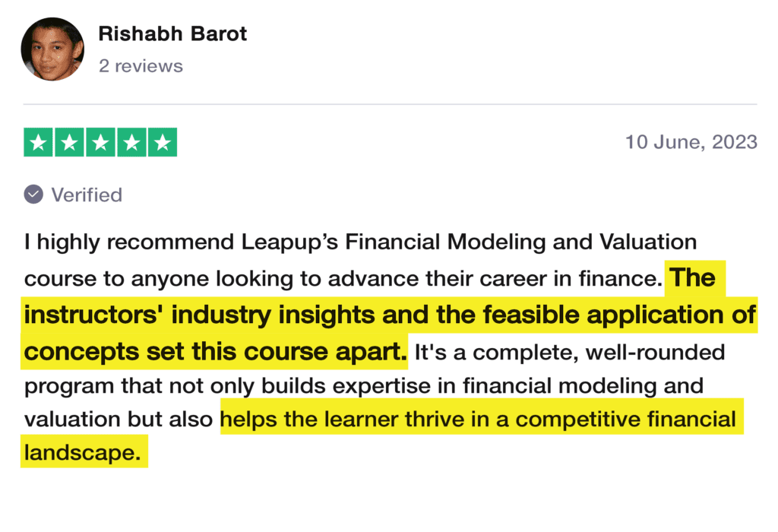Viewport: 778px width, 532px height.
Task: Click the review date 10 June, 2023
Action: 691,142
